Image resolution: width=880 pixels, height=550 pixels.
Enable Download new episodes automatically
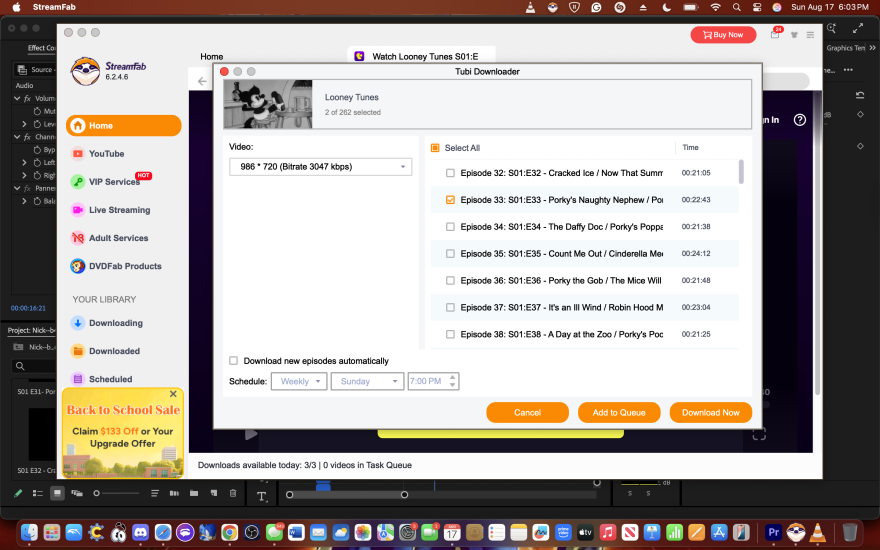pyautogui.click(x=234, y=361)
